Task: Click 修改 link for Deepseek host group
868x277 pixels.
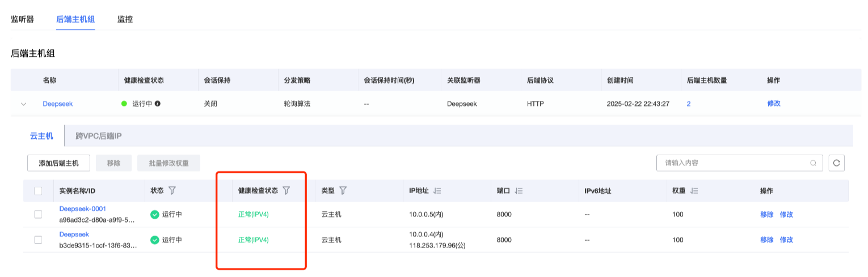Action: point(774,104)
